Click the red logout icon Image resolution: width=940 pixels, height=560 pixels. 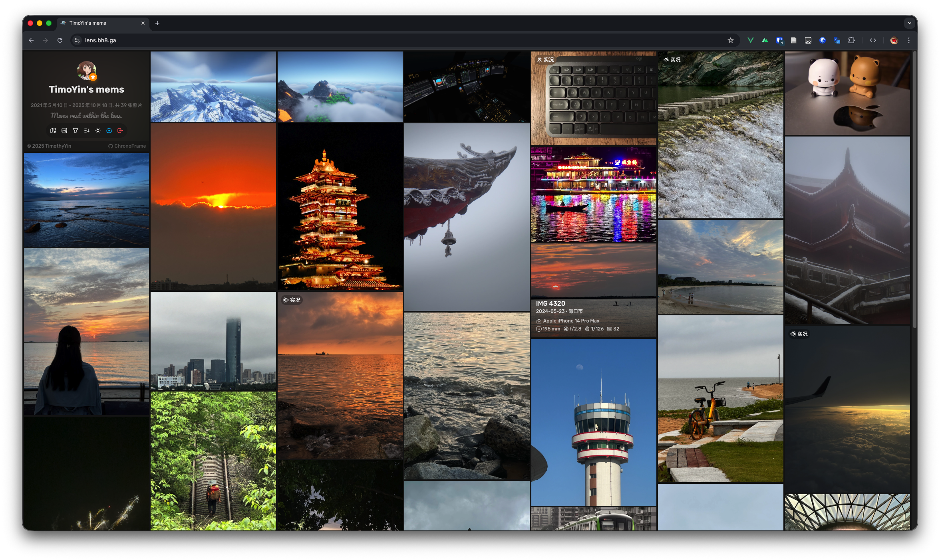[x=120, y=131]
